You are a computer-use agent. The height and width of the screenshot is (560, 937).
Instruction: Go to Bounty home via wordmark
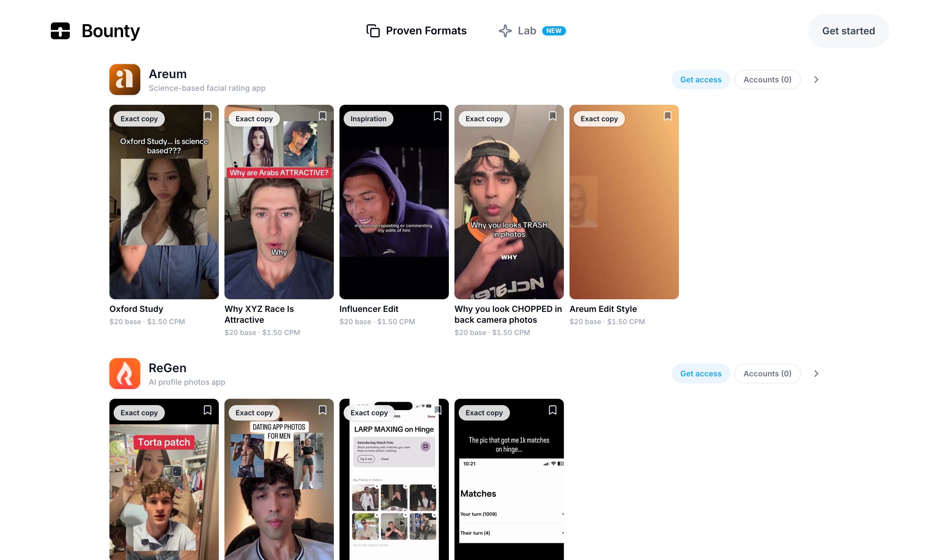(x=110, y=31)
